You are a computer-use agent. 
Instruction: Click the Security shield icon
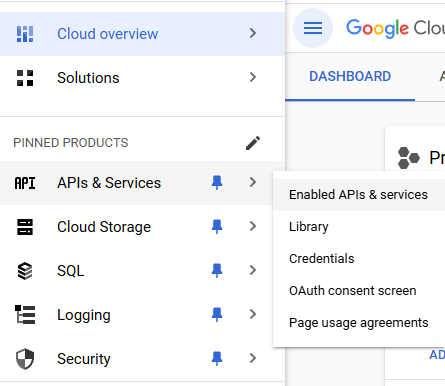[x=25, y=359]
